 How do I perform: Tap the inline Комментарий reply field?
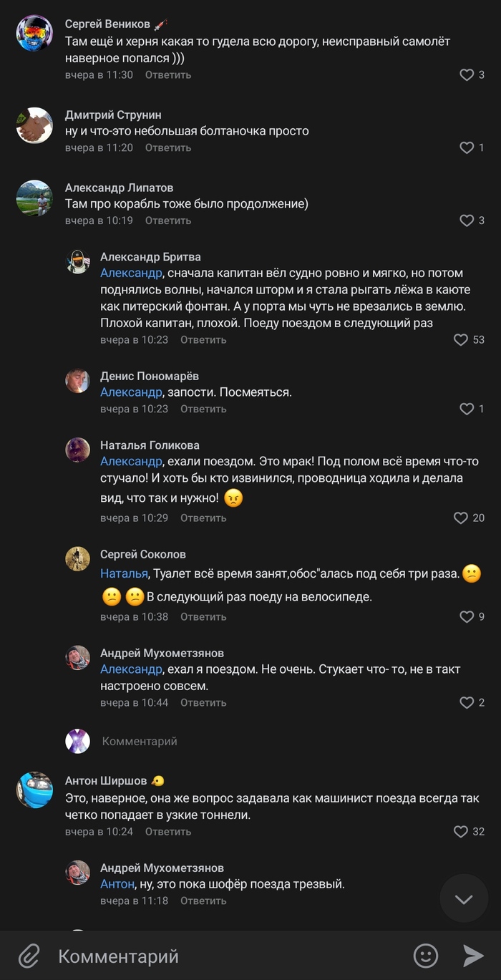click(x=140, y=742)
